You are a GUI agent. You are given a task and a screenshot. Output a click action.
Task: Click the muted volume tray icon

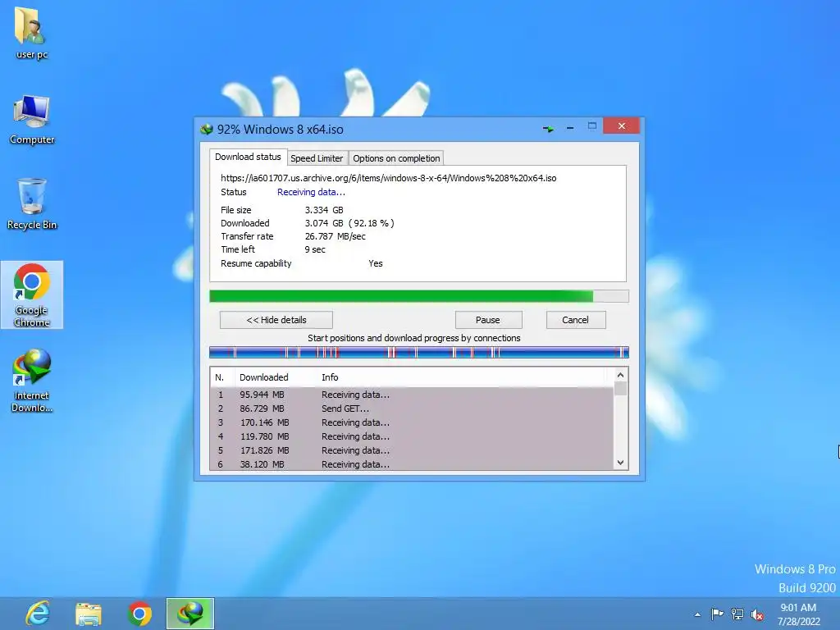[757, 614]
